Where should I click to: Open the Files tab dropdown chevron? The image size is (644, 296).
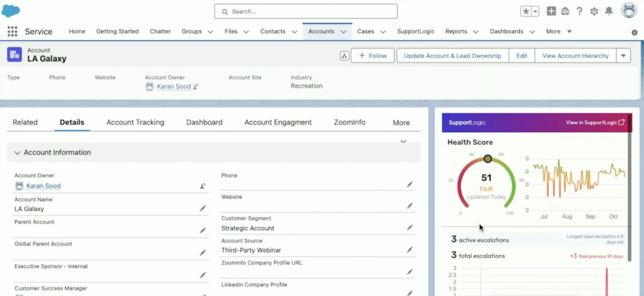coord(246,31)
